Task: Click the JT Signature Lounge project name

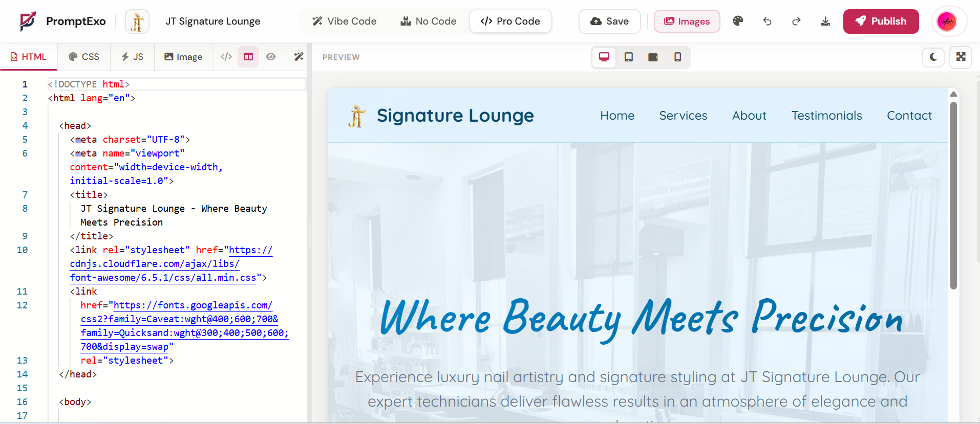Action: [x=213, y=21]
